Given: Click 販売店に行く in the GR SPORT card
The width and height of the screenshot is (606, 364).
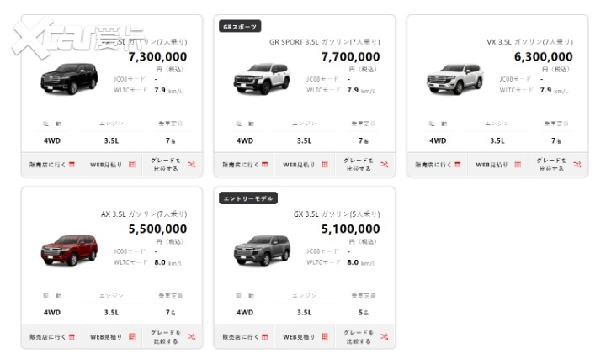Looking at the screenshot, I should (x=244, y=164).
